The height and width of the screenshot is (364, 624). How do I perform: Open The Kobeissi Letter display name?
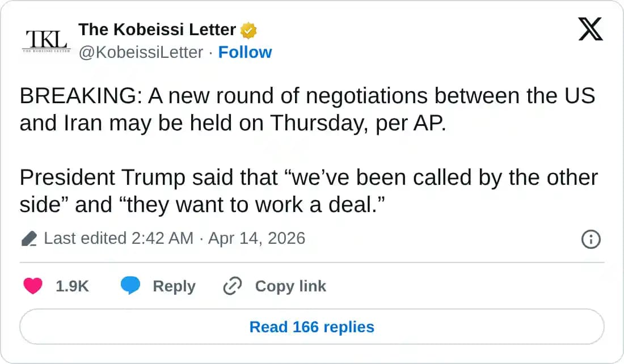157,29
